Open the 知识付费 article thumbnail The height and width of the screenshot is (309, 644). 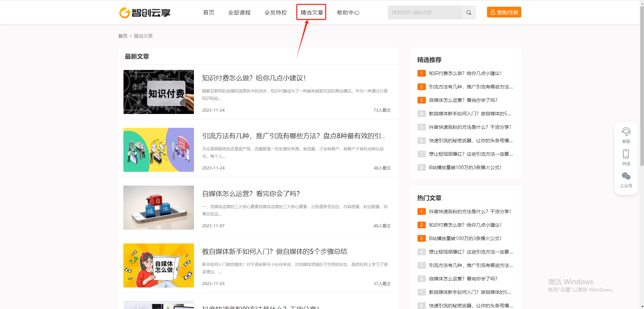[159, 92]
